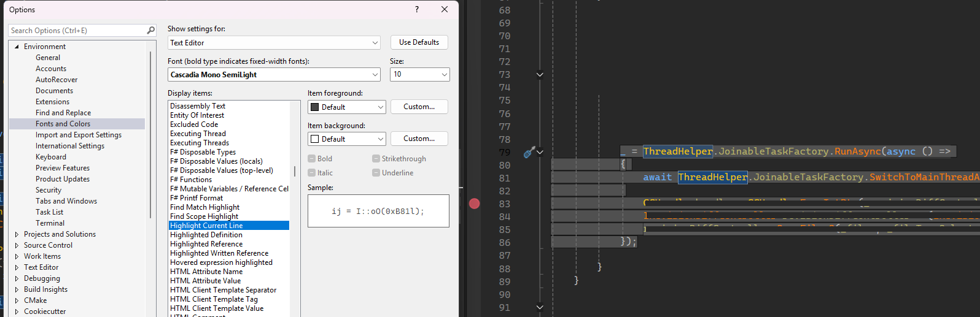The width and height of the screenshot is (980, 317).
Task: Select Preview Features option page
Action: click(63, 168)
